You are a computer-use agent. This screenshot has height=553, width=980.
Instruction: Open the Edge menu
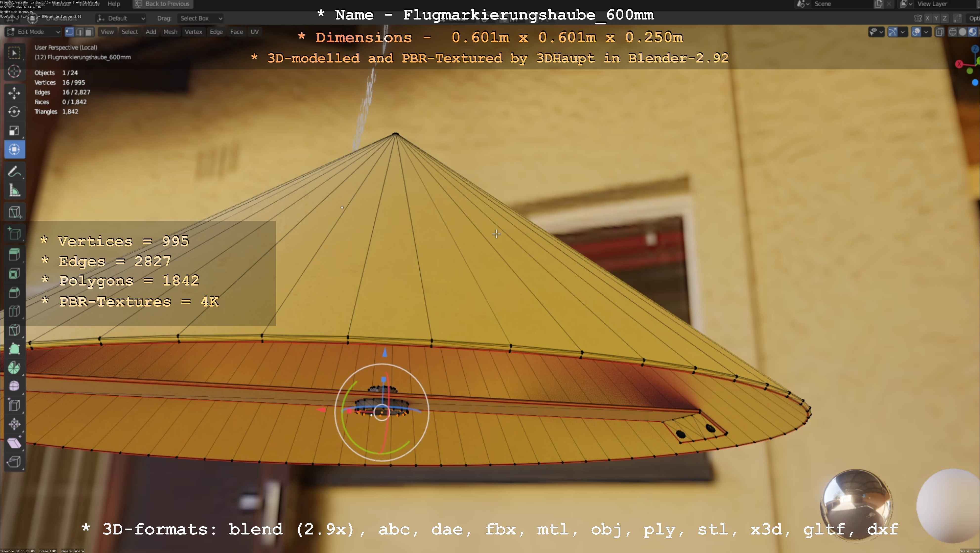pyautogui.click(x=216, y=32)
